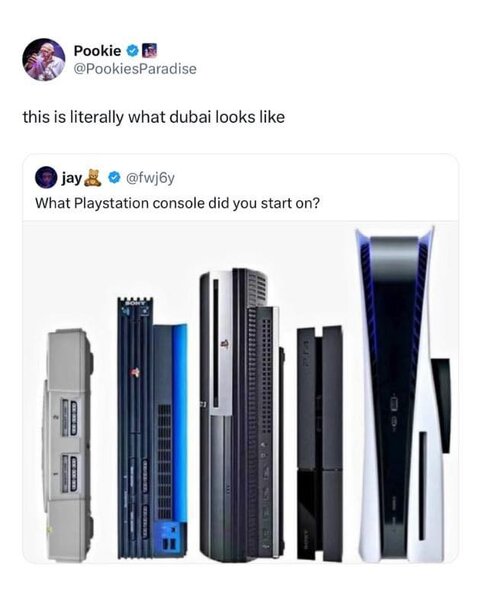Open Pookie's profile avatar

click(x=44, y=60)
